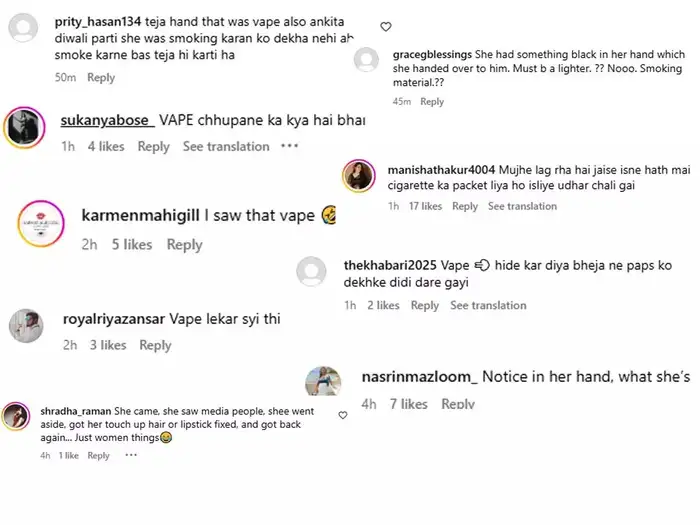Like shradha_raman's comment with the heart icon
The height and width of the screenshot is (525, 700).
pos(343,414)
